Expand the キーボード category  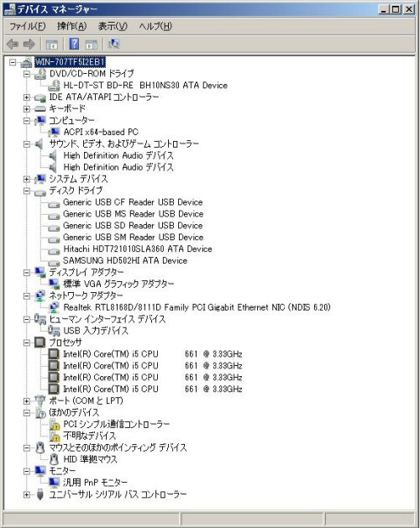(27, 109)
